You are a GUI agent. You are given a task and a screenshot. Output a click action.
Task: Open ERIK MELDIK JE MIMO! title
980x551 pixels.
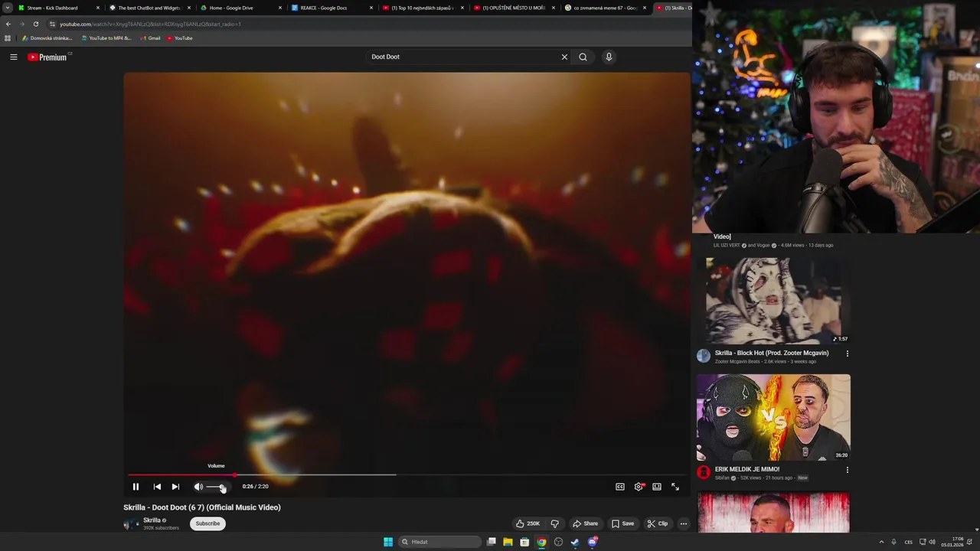pos(747,470)
